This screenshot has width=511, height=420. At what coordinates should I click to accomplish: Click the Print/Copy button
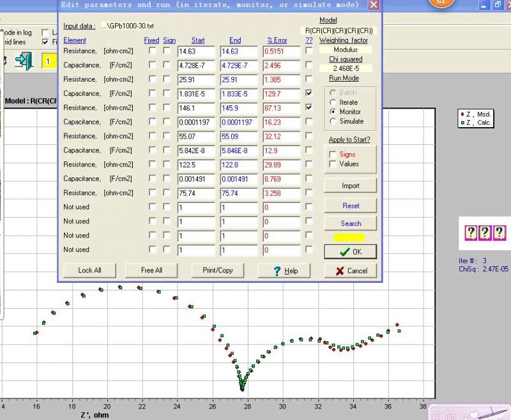(x=218, y=270)
